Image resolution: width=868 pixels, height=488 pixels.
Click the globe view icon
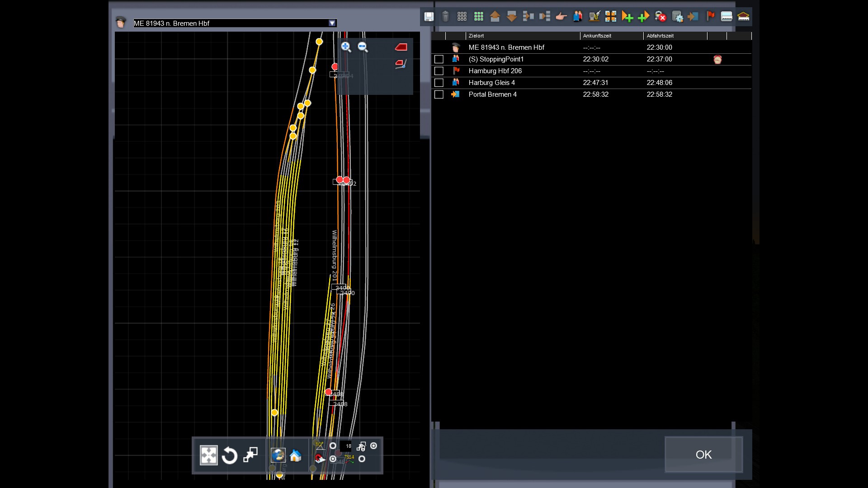[x=278, y=455]
